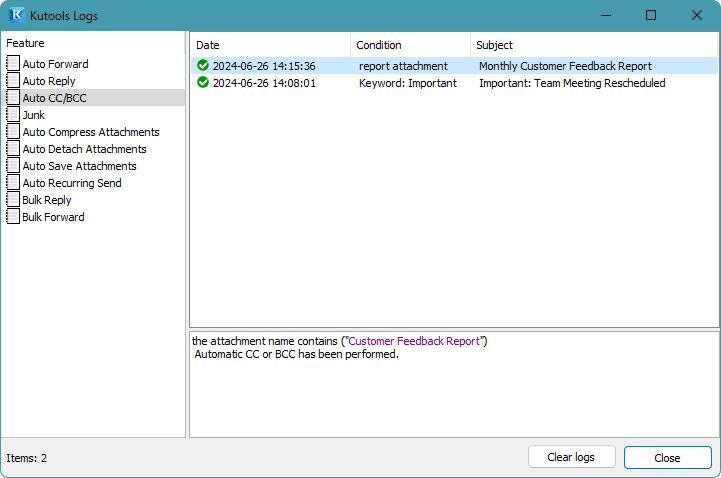
Task: Sort by the Subject column header
Action: pos(594,45)
